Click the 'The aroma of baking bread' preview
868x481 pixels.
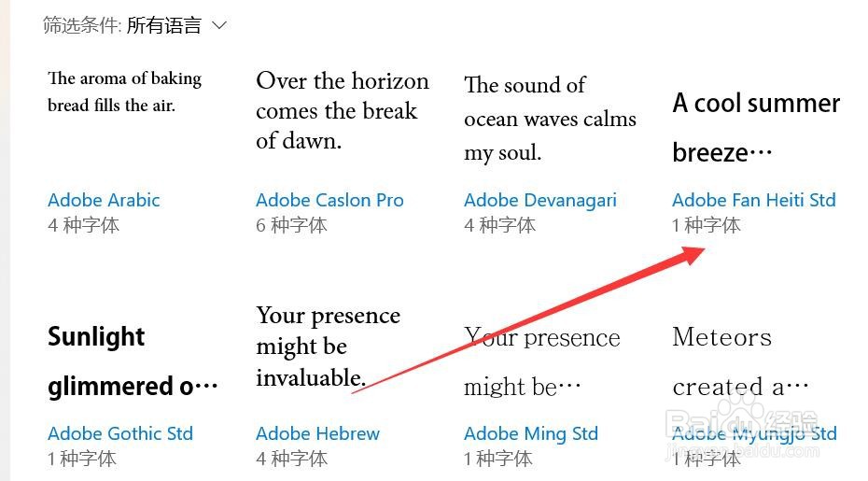click(x=124, y=92)
